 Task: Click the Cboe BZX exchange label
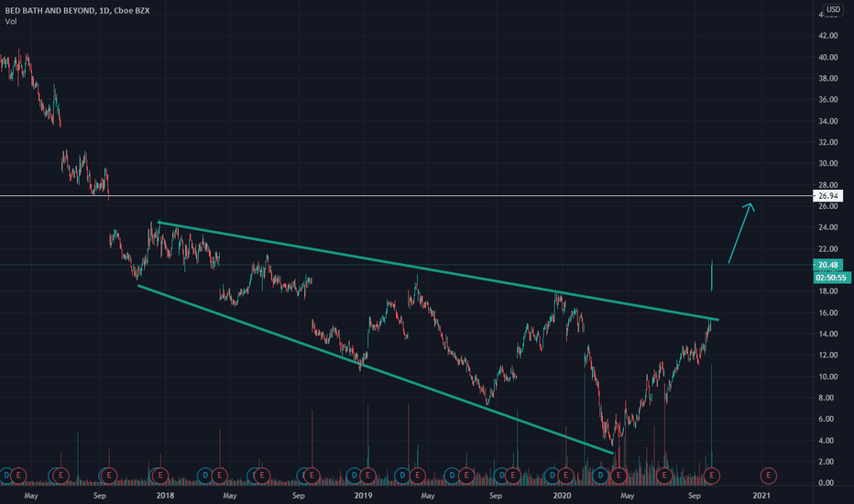point(132,10)
